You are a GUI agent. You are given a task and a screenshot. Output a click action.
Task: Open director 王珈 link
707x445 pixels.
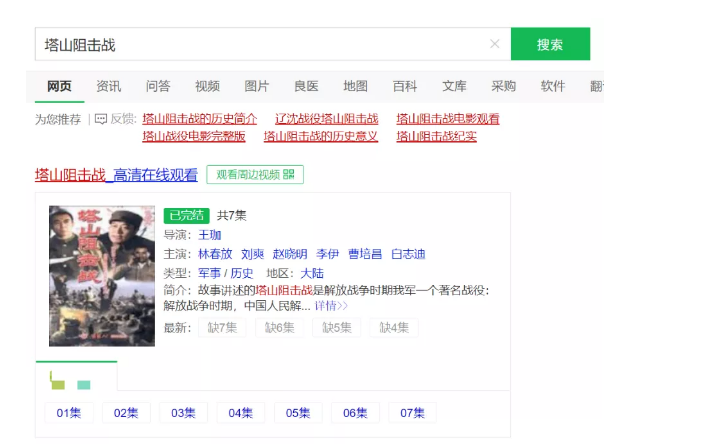[x=209, y=235]
